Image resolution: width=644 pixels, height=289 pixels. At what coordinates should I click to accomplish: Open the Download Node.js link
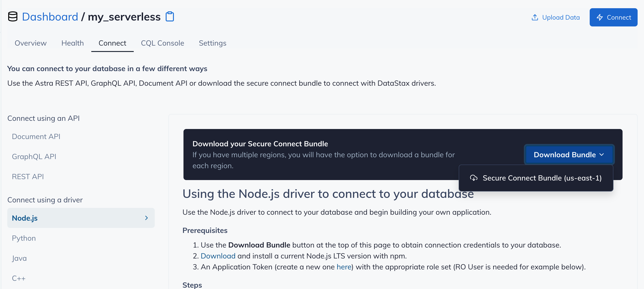[x=218, y=256]
